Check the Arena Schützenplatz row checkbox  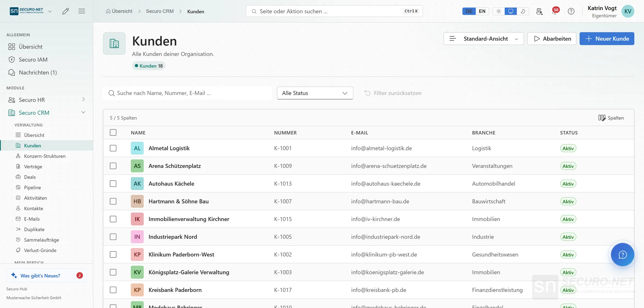pos(113,166)
